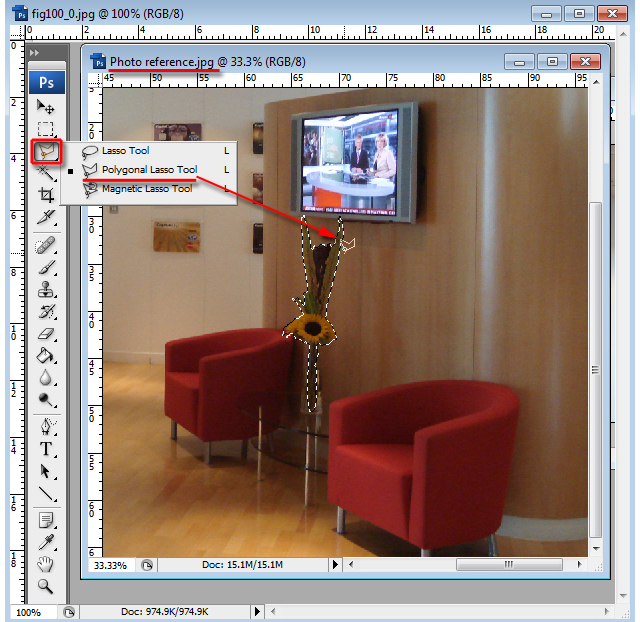Click scroll right arrow of fig100_0.jpg window
The height and width of the screenshot is (622, 640).
tap(607, 611)
